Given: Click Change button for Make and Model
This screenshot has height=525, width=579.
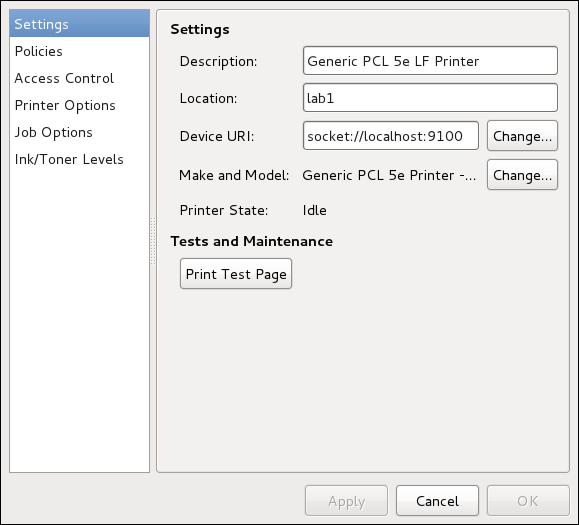Looking at the screenshot, I should (x=522, y=175).
